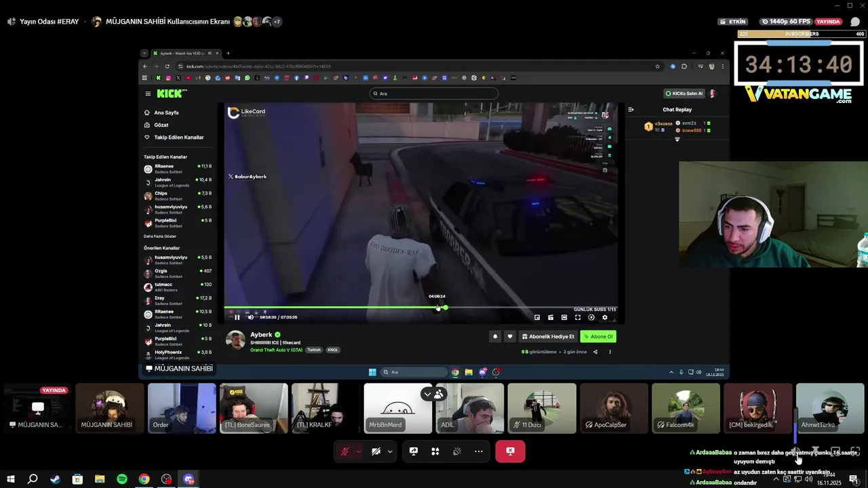Screen dimensions: 868x488
Task: Toggle Discord camera on
Action: [376, 451]
